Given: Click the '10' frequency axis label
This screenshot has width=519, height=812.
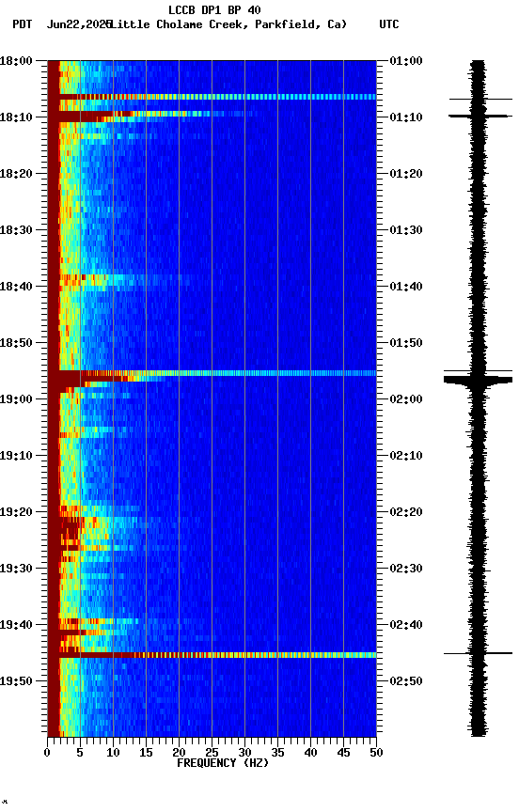Looking at the screenshot, I should (x=113, y=753).
